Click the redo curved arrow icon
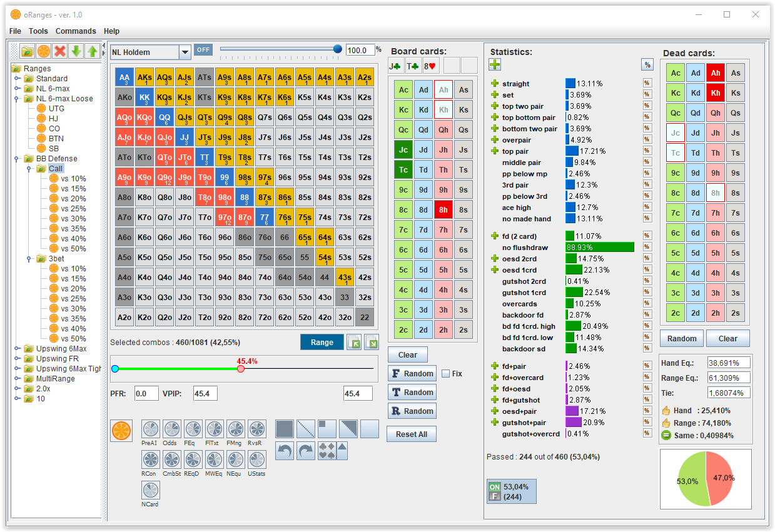This screenshot has width=775, height=532. click(x=306, y=451)
